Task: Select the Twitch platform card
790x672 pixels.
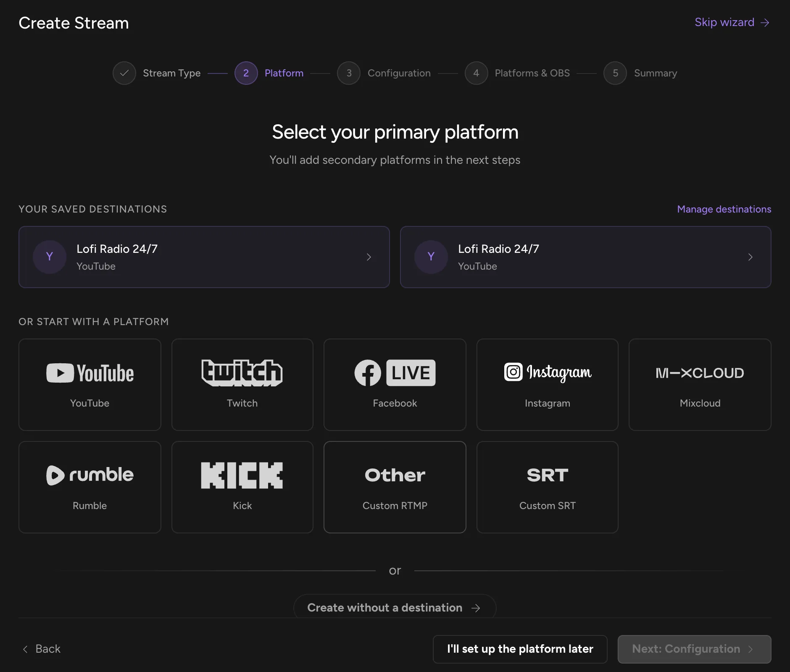Action: tap(242, 385)
